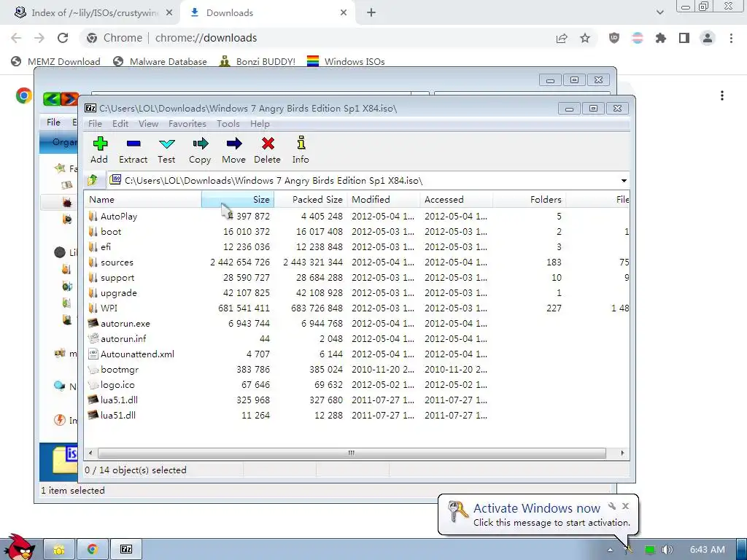Click the horizontal scrollbar thumb in 7-Zip
This screenshot has width=747, height=560.
(x=352, y=453)
